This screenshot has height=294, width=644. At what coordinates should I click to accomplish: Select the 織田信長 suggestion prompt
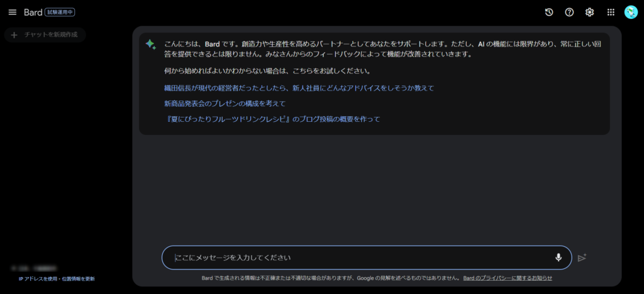(299, 88)
